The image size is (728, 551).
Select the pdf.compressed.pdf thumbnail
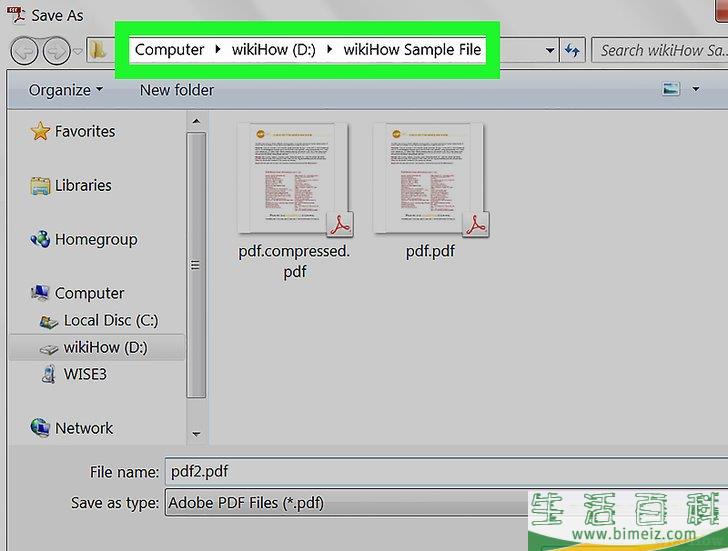(293, 180)
